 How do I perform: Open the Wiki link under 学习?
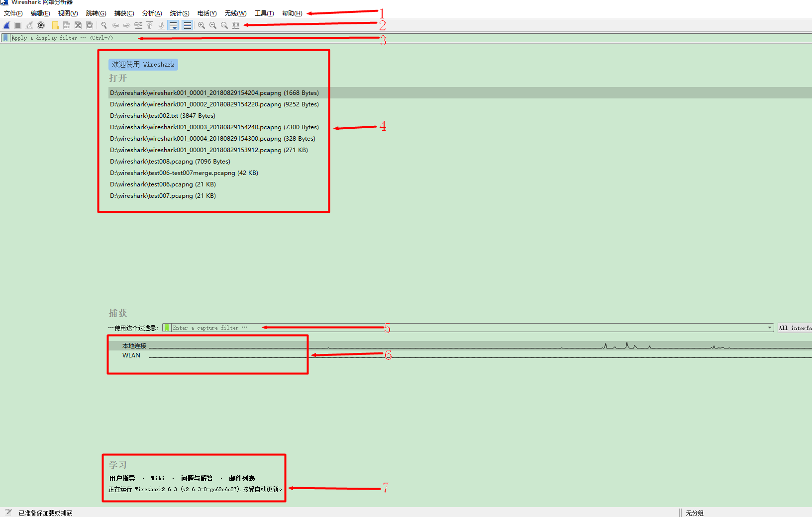(158, 478)
